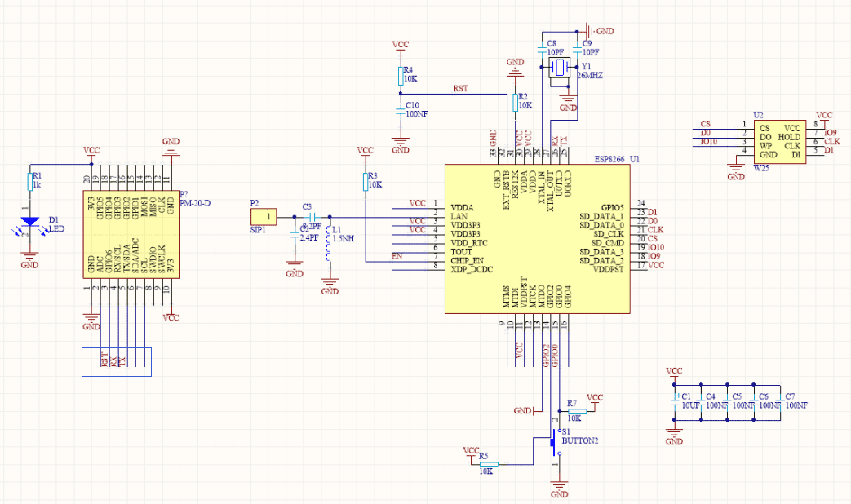Select resistor R1 1k
The height and width of the screenshot is (504, 851).
(30, 183)
